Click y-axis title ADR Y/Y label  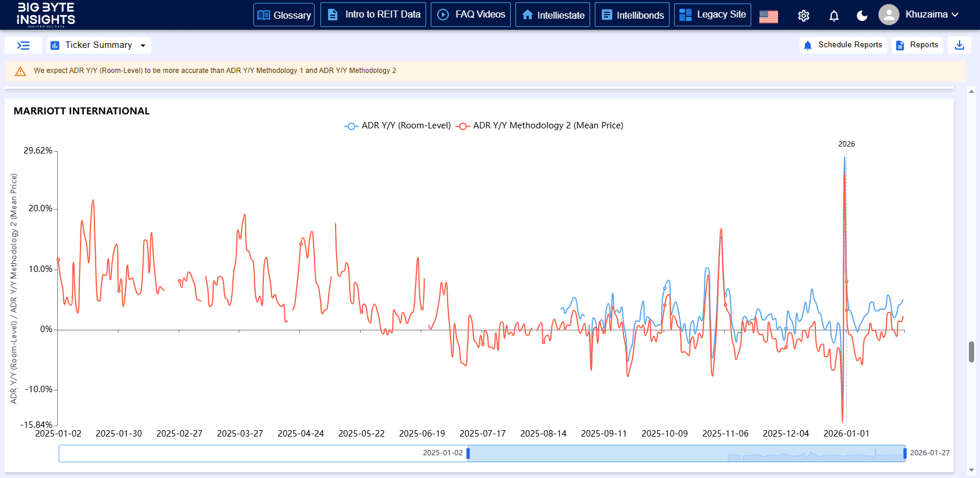point(13,288)
